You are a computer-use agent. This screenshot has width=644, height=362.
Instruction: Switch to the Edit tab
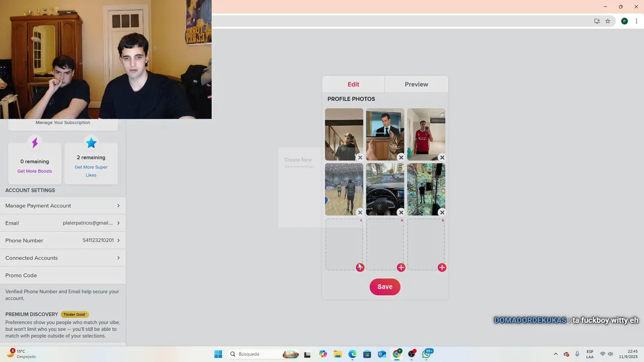tap(353, 84)
